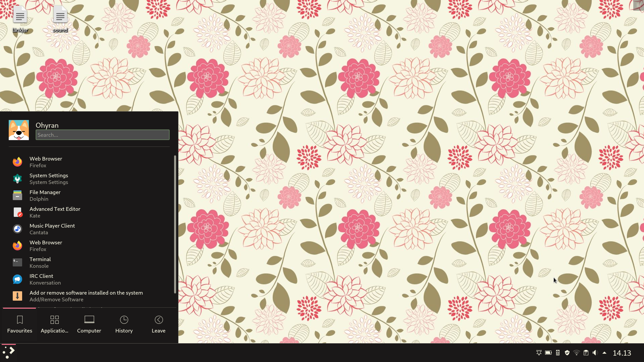The image size is (644, 362).
Task: Launch Kate Advanced Text Editor
Action: (89, 212)
